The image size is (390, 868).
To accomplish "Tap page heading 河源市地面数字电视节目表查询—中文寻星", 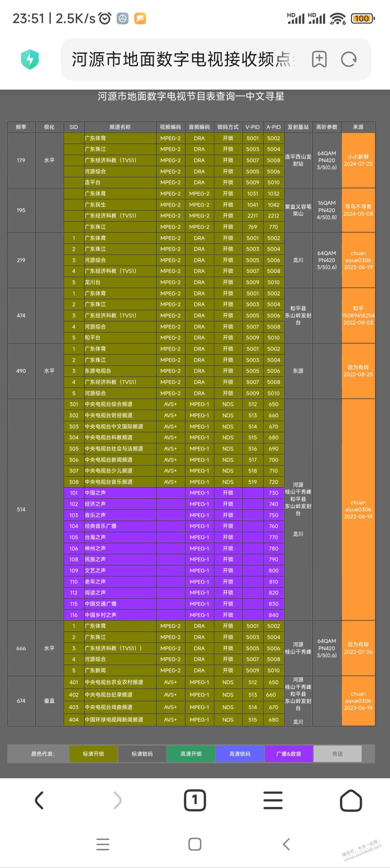I will pos(191,96).
